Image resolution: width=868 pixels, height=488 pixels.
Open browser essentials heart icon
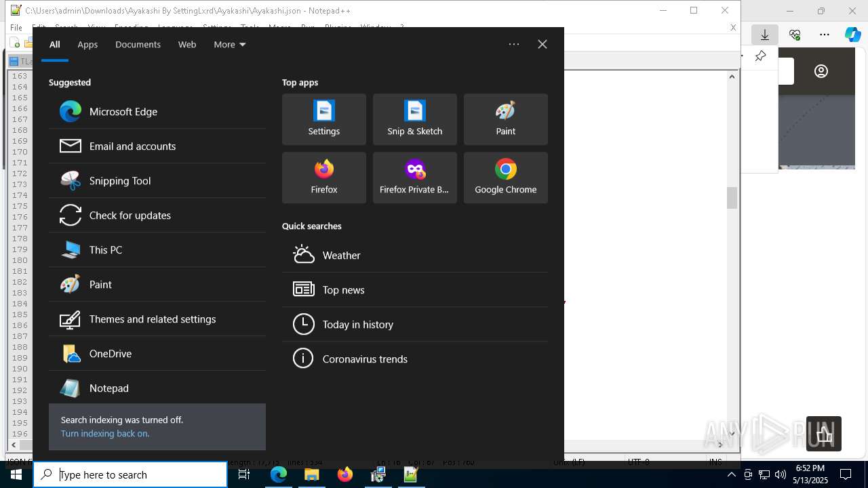795,35
